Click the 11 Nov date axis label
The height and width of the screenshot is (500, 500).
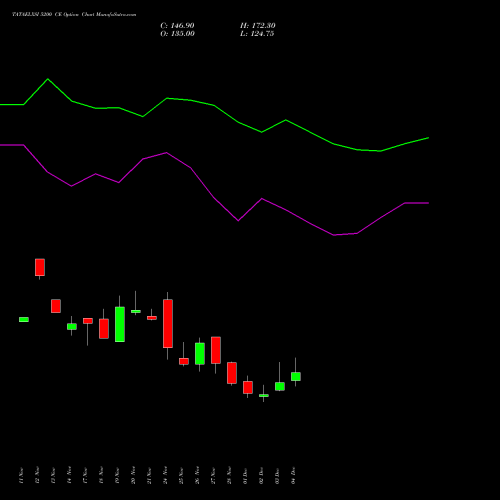(21, 476)
